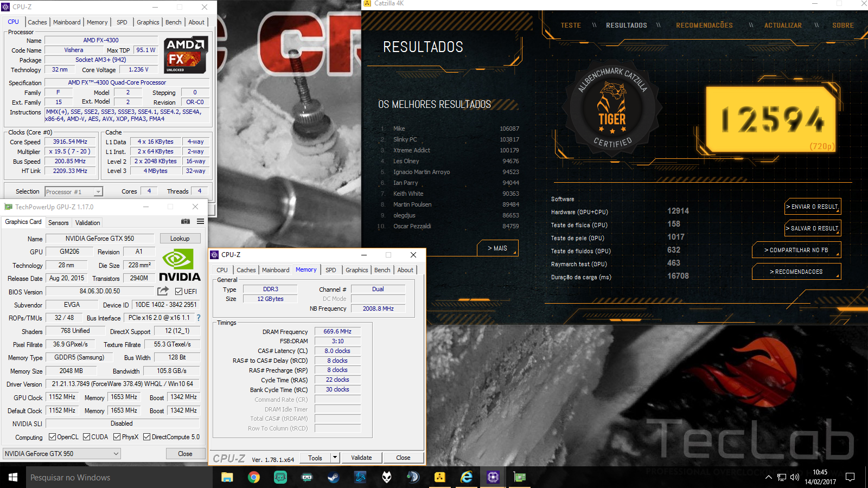The width and height of the screenshot is (868, 488).
Task: Show hidden system tray icons
Action: pyautogui.click(x=768, y=477)
